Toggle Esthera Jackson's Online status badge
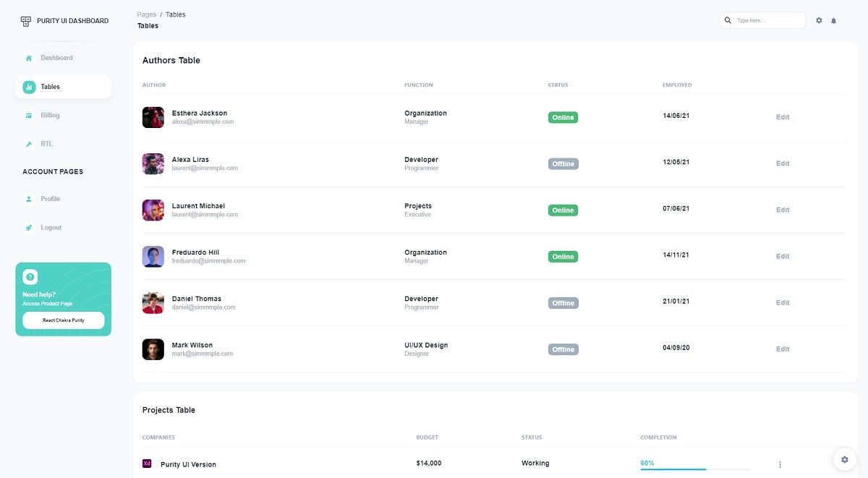The height and width of the screenshot is (478, 868). coord(563,116)
